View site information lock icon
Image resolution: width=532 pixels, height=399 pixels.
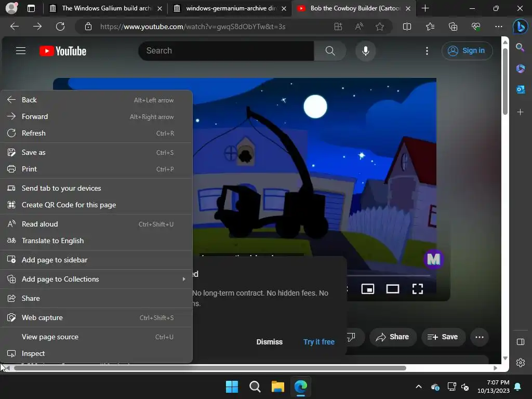click(x=88, y=26)
